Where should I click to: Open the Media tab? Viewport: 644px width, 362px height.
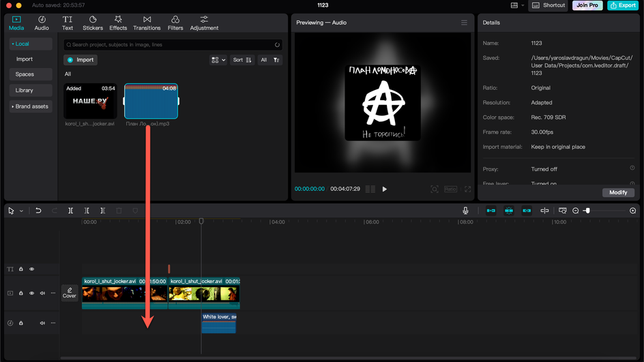click(x=16, y=23)
